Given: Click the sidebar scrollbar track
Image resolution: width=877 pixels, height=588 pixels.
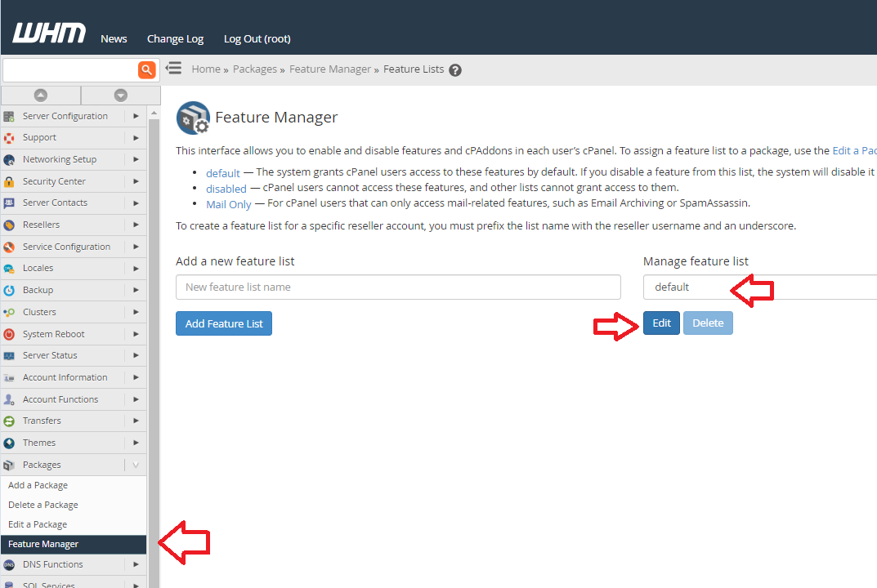Looking at the screenshot, I should [x=154, y=352].
